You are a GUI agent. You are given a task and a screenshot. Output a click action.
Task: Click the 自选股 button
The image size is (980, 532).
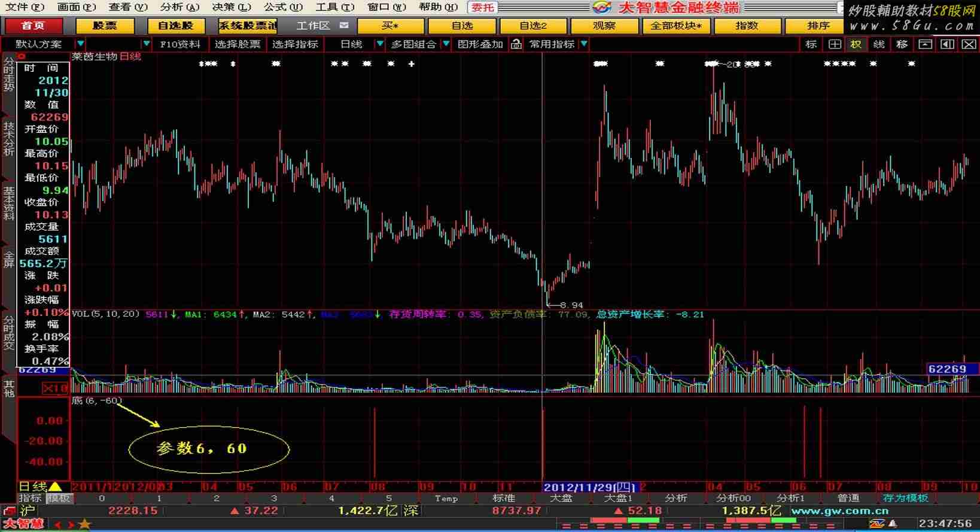[176, 26]
